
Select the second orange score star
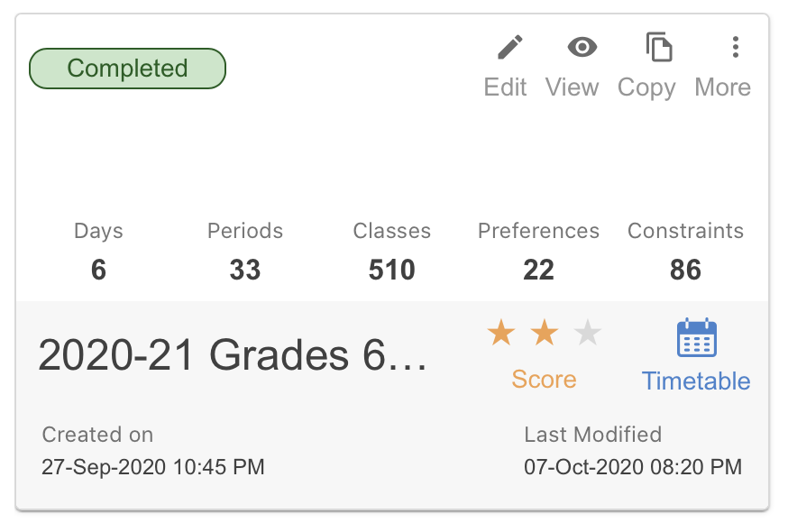coord(545,333)
